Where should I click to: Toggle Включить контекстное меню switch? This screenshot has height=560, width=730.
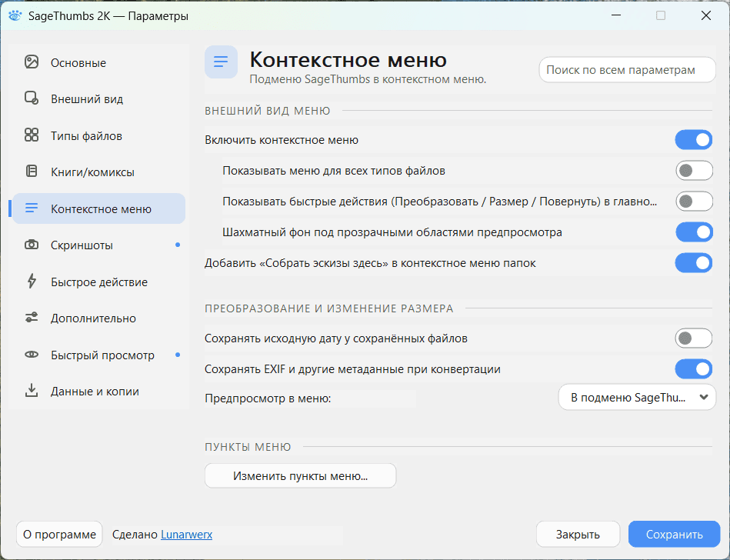(x=694, y=140)
